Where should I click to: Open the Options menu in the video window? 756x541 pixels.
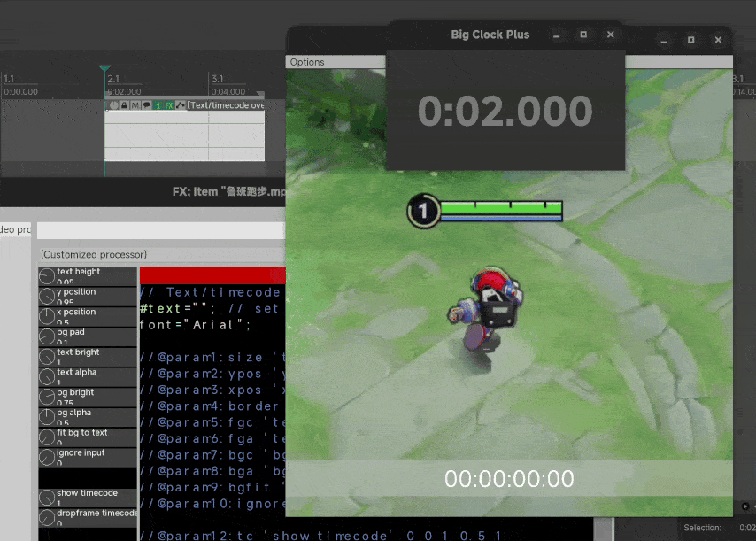[307, 62]
